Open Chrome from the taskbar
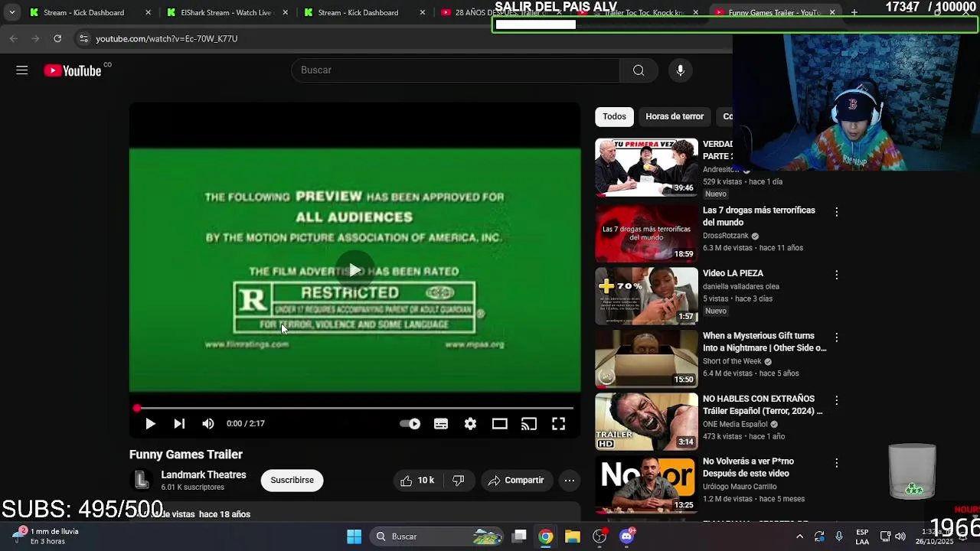Image resolution: width=980 pixels, height=551 pixels. coord(546,536)
